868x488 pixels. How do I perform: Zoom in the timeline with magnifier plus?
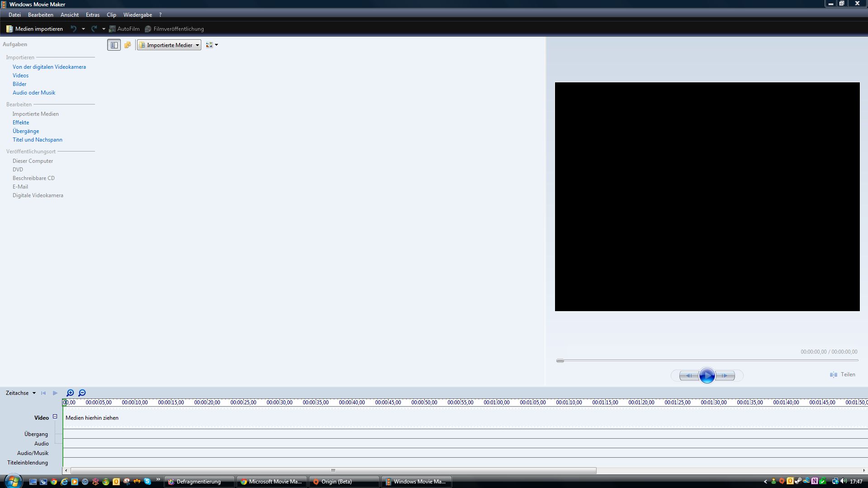(x=70, y=393)
